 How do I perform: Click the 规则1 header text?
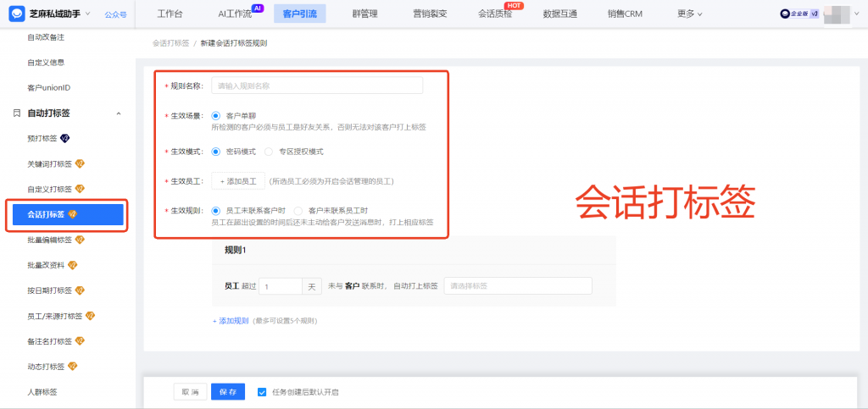tap(236, 251)
